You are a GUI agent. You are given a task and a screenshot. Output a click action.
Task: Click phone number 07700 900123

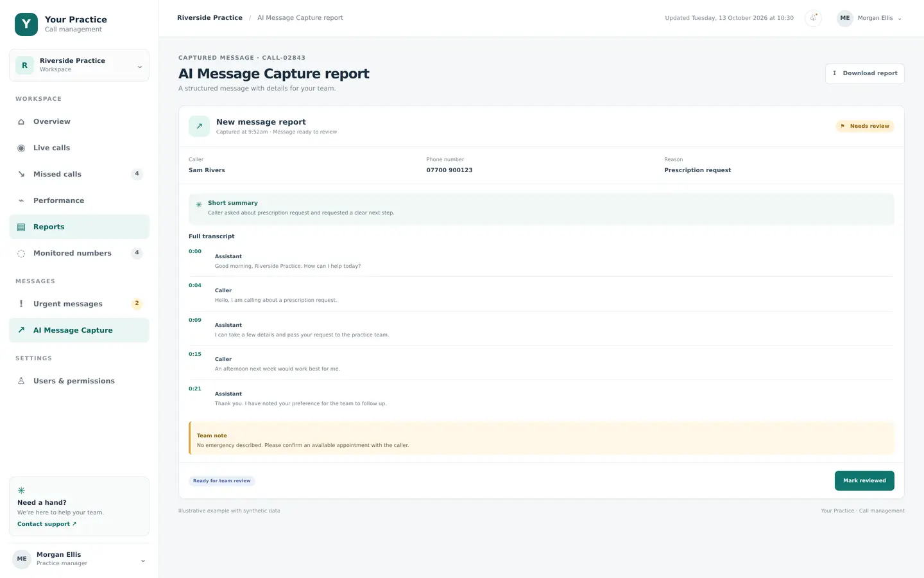(449, 170)
